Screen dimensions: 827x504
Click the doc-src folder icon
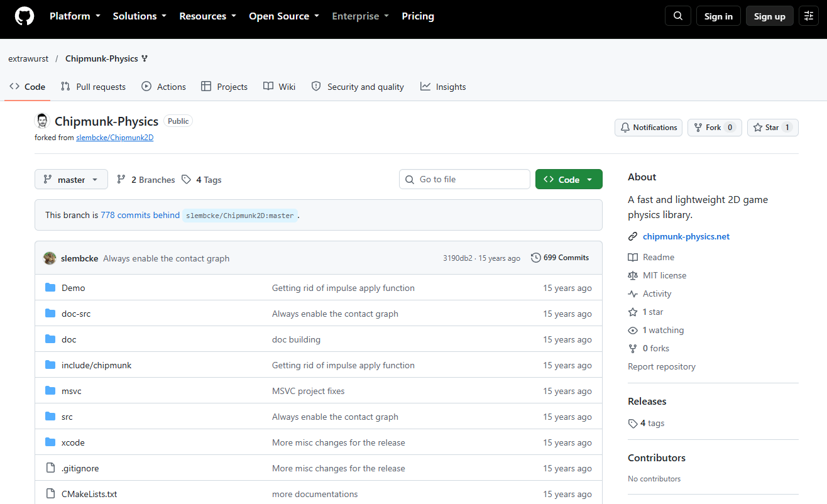[50, 314]
